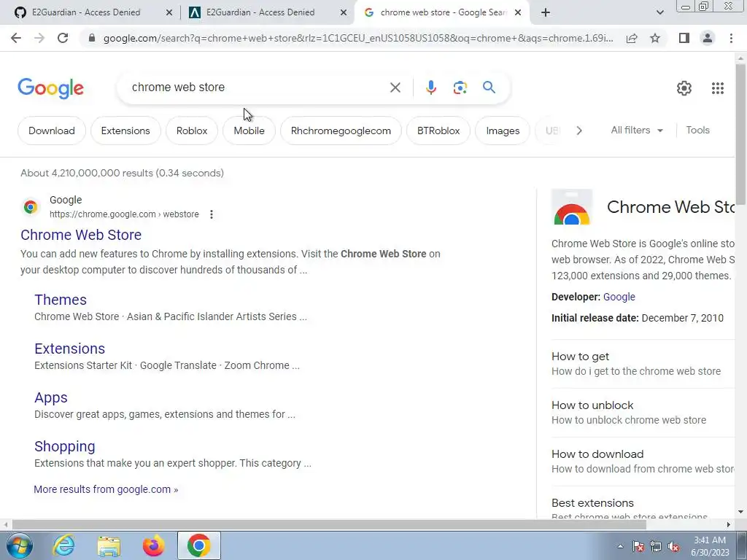747x560 pixels.
Task: Filter results by the Roblox chip
Action: coord(192,131)
